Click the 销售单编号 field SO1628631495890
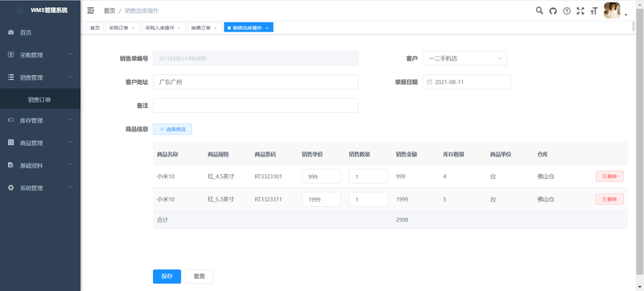644x291 pixels. click(x=255, y=58)
